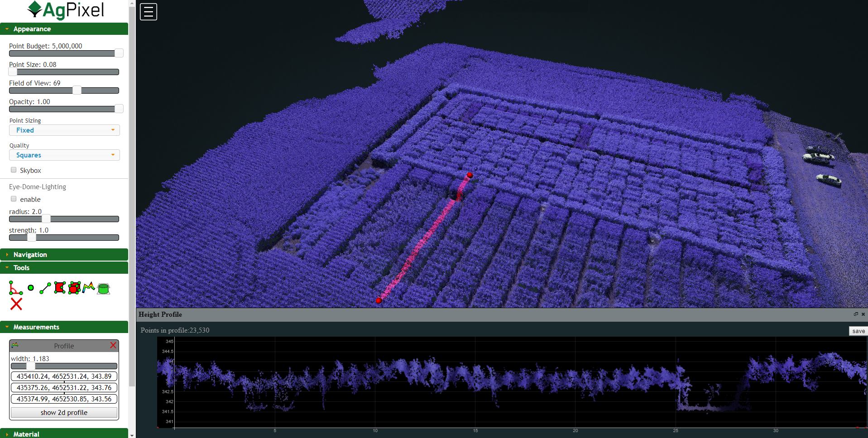Image resolution: width=868 pixels, height=438 pixels.
Task: Click the Opacity slider
Action: 64,109
